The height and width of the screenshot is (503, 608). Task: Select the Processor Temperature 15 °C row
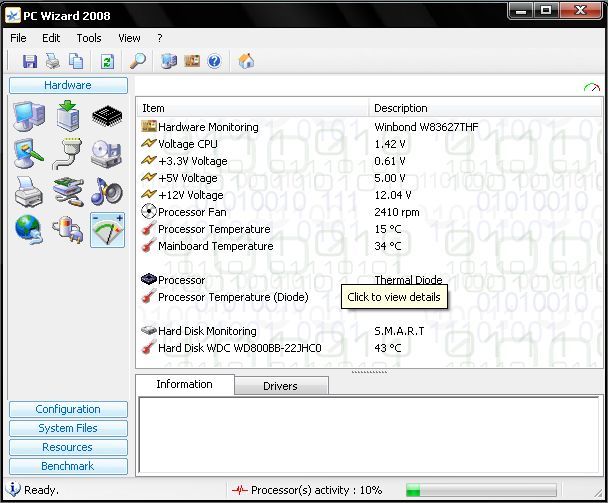click(369, 229)
